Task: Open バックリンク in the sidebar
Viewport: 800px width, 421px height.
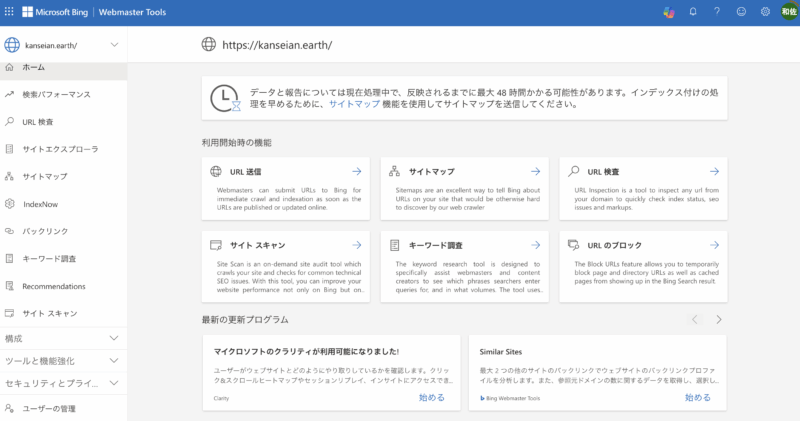Action: point(63,231)
